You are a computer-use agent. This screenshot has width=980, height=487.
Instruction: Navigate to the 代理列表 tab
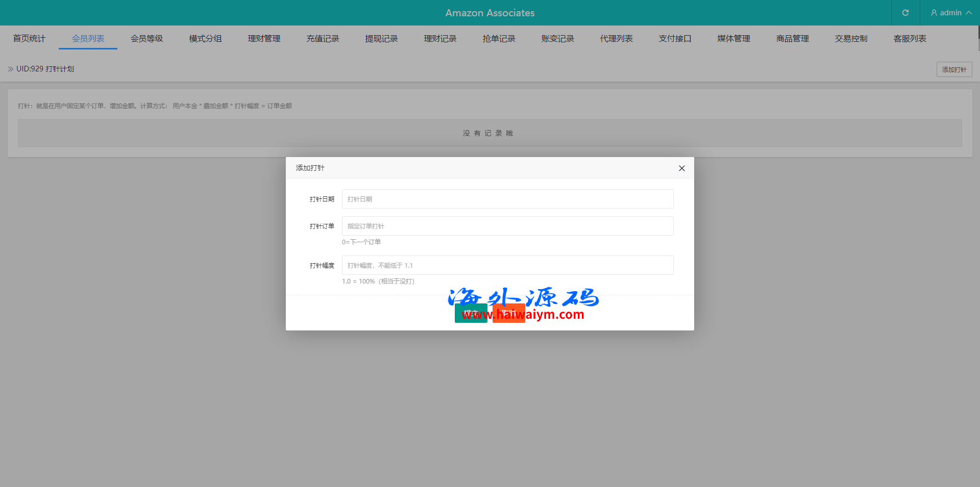click(616, 39)
